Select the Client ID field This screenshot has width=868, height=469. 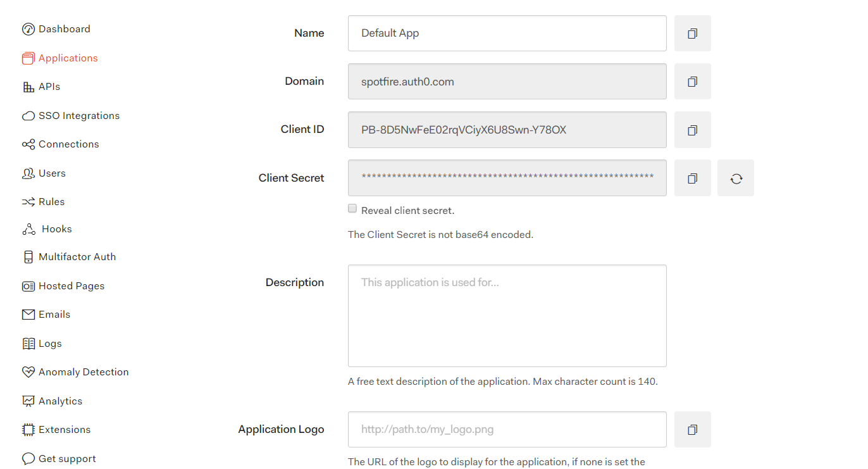[x=507, y=130]
